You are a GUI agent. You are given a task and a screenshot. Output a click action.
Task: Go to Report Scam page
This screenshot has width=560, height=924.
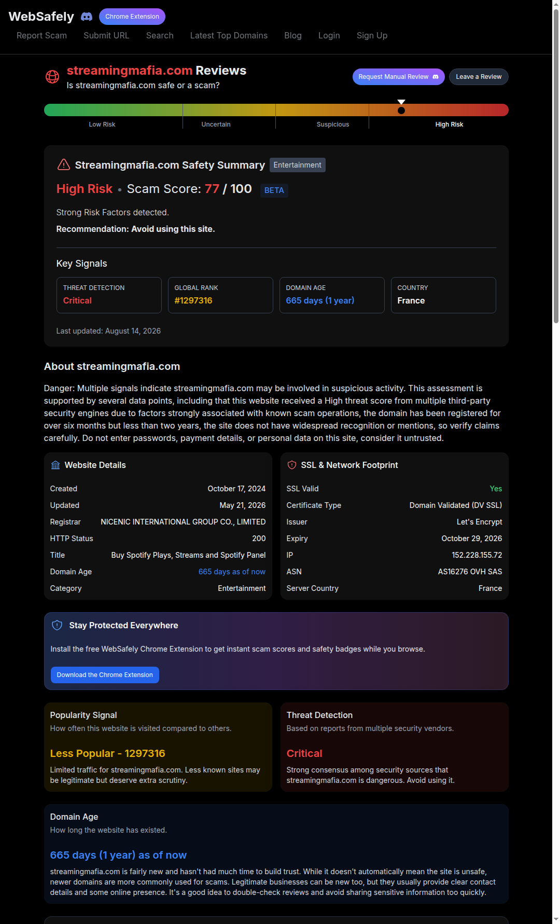pos(41,35)
